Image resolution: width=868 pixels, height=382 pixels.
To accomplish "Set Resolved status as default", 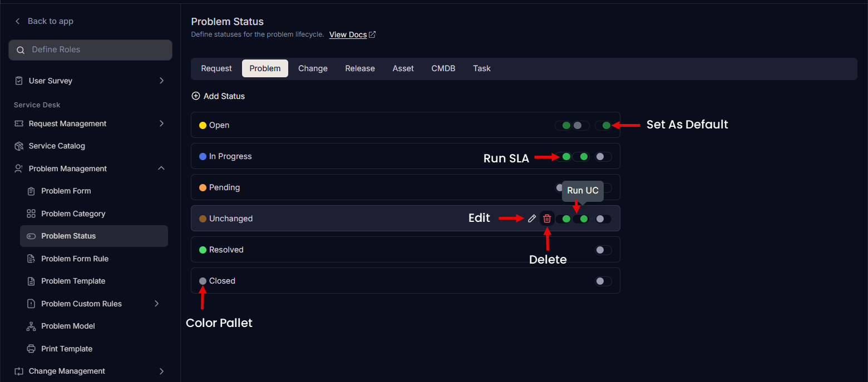I will [603, 250].
